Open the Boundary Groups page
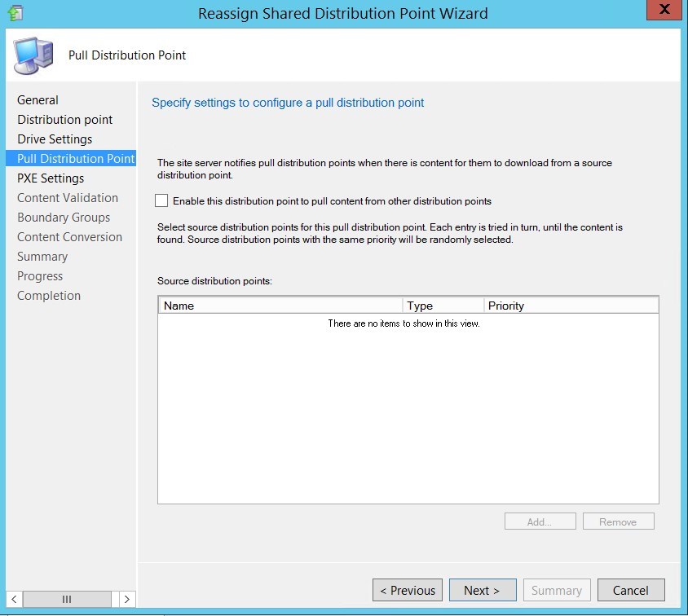 tap(64, 217)
